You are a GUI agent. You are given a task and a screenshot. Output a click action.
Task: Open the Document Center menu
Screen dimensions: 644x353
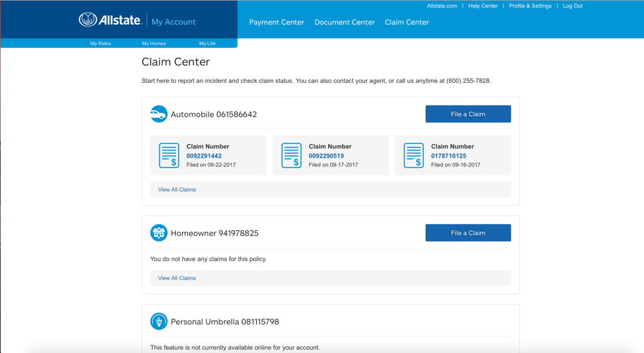coord(345,22)
